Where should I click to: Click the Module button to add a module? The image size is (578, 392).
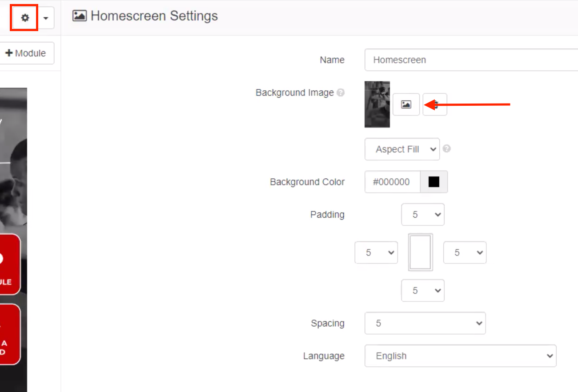coord(24,53)
